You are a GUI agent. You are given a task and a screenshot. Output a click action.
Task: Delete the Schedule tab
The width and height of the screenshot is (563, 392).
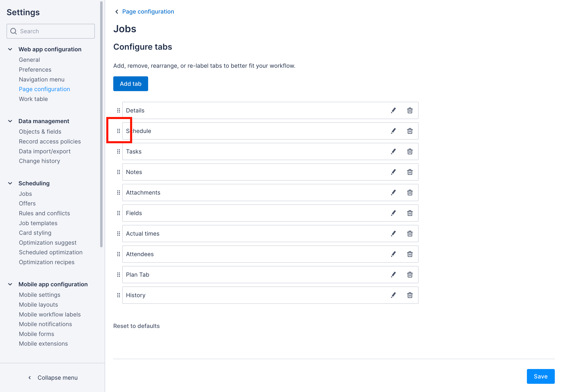410,131
